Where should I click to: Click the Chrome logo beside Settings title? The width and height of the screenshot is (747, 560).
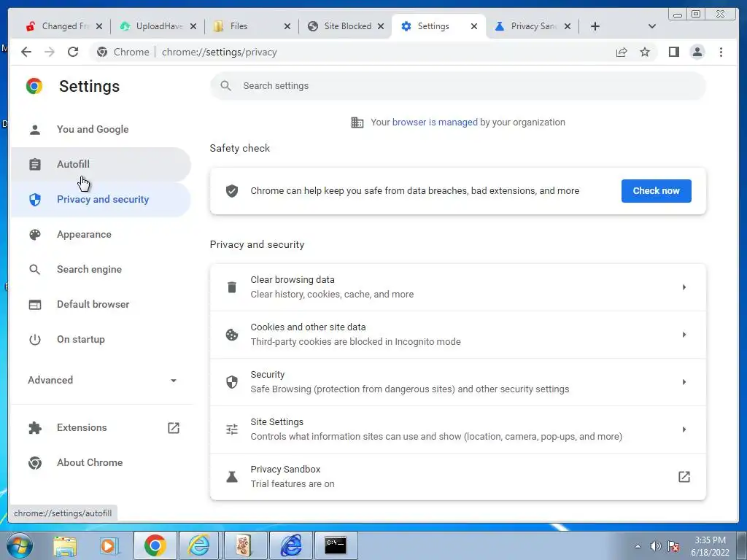tap(34, 86)
